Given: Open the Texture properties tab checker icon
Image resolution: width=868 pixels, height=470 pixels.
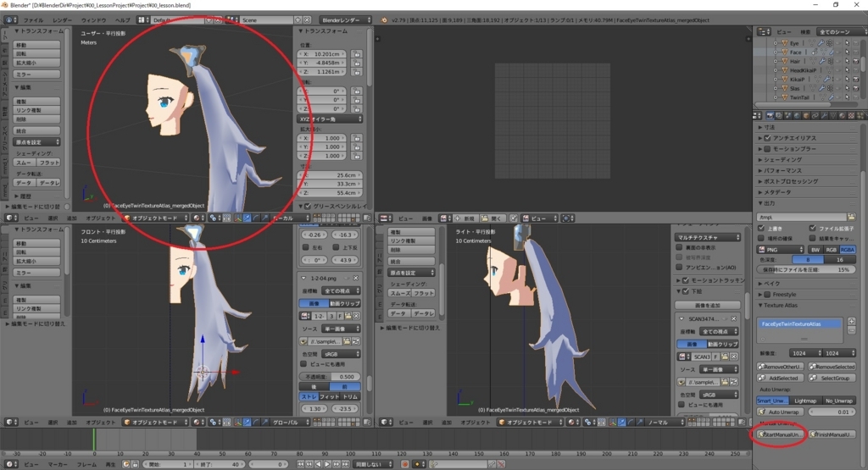Looking at the screenshot, I should click(x=851, y=115).
